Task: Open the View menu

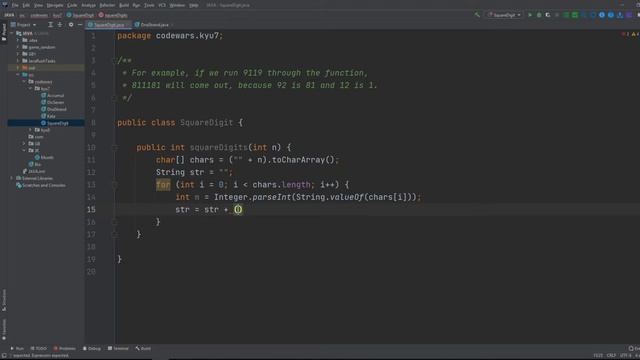Action: pyautogui.click(x=38, y=5)
